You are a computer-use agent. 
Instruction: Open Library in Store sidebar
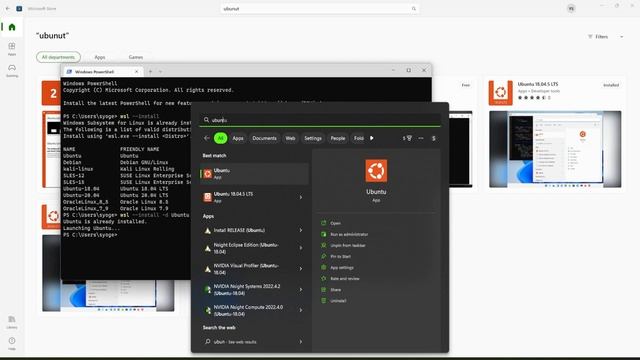coord(12,322)
